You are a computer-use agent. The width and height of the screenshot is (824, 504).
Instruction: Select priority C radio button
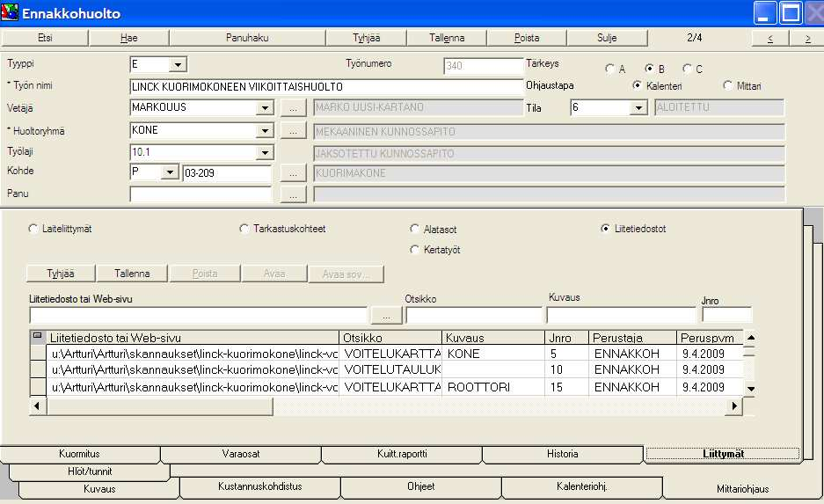[x=687, y=69]
